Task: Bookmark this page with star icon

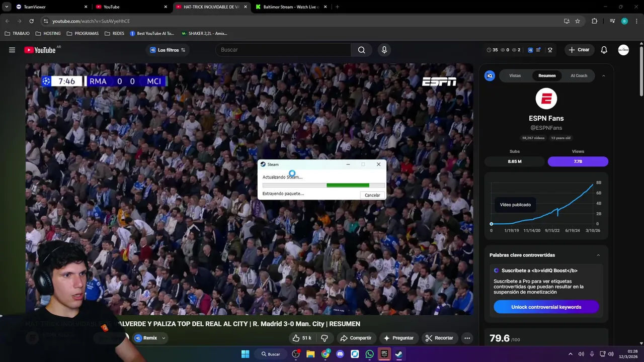Action: tap(578, 21)
